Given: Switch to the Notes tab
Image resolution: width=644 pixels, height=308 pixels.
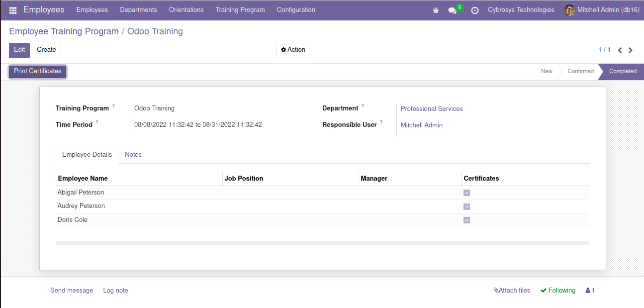Looking at the screenshot, I should click(x=133, y=155).
